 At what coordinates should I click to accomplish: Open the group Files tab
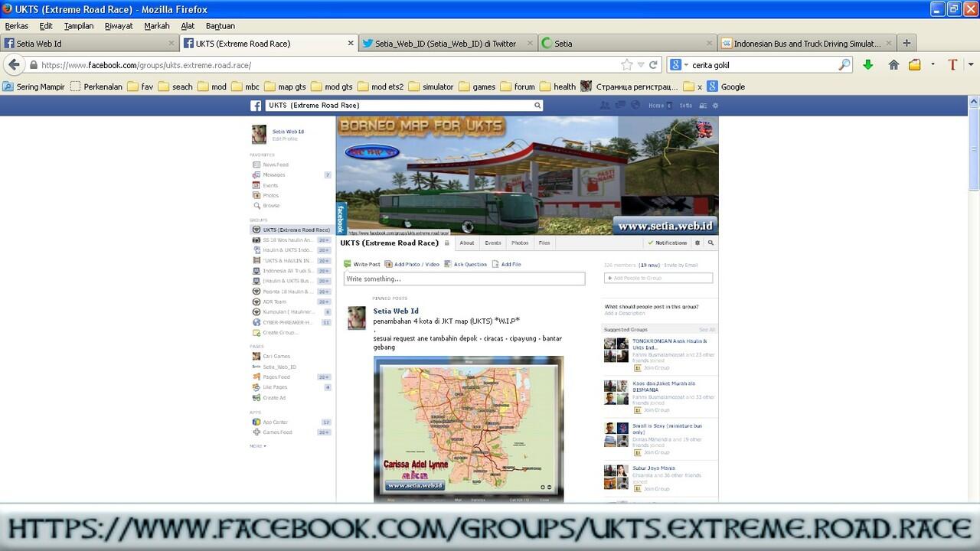(544, 243)
